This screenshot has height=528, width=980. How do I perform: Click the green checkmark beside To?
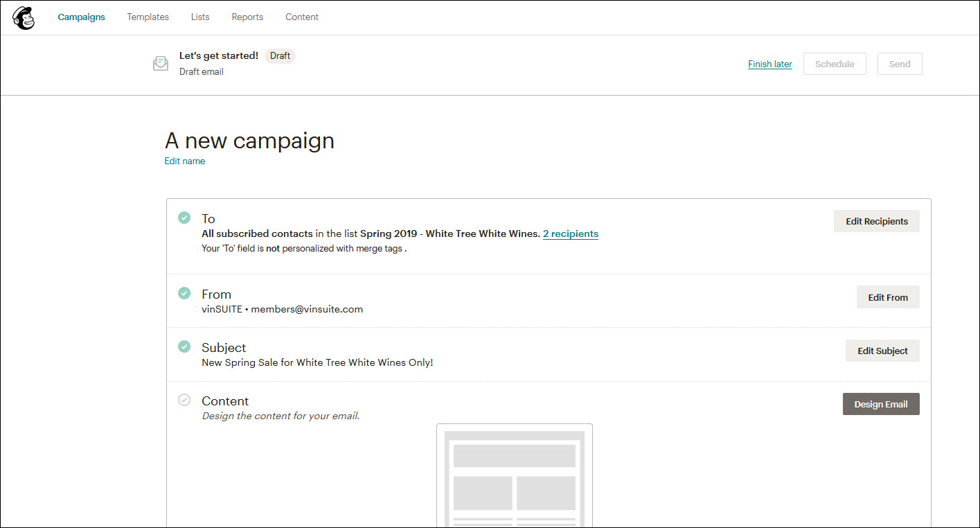[x=184, y=217]
